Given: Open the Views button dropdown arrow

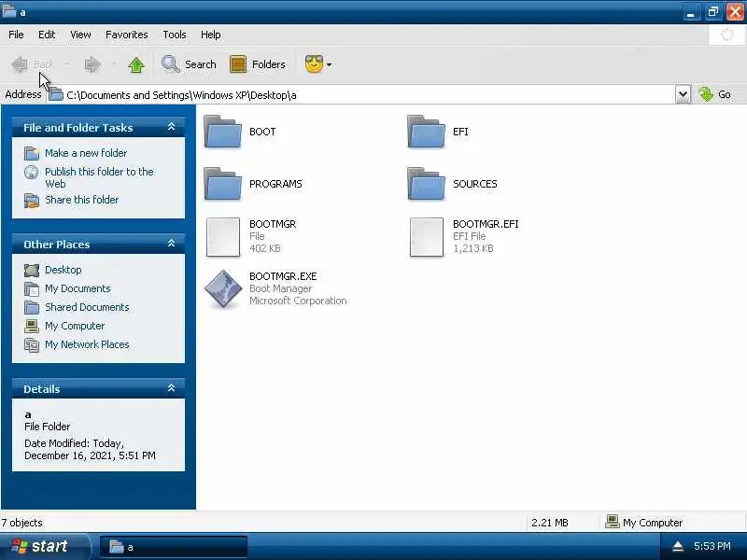Looking at the screenshot, I should tap(329, 64).
